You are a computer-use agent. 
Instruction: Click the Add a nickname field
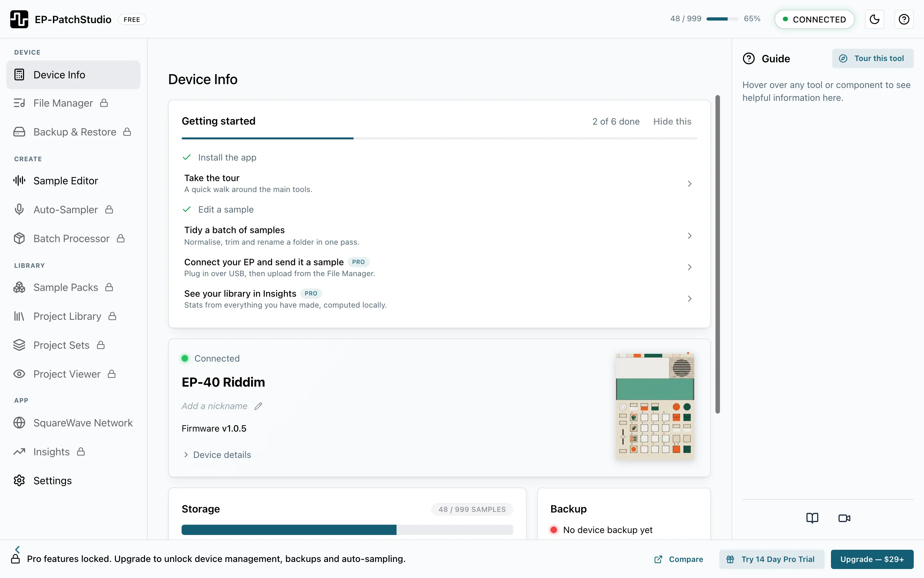click(x=215, y=406)
